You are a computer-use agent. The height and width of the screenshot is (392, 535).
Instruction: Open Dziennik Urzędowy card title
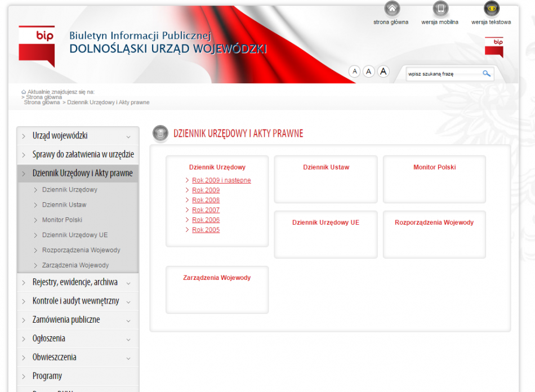tap(217, 167)
